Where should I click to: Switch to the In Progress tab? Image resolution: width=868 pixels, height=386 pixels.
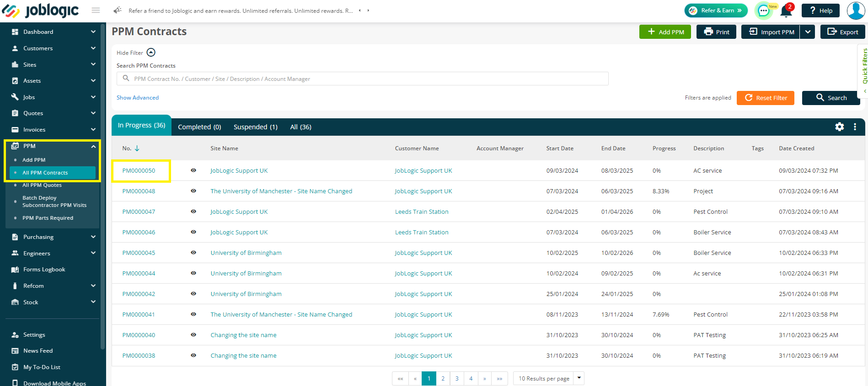pos(141,125)
